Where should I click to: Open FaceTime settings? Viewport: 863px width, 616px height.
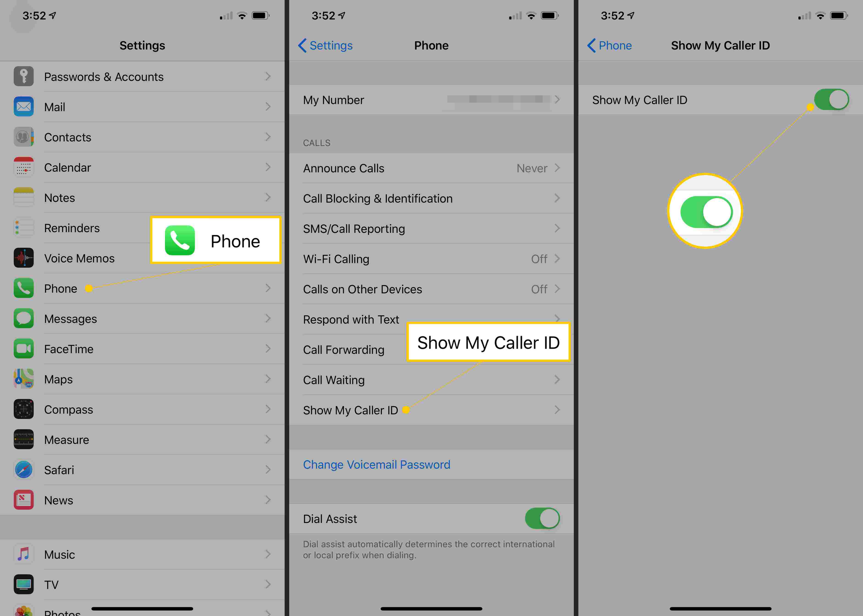tap(143, 348)
